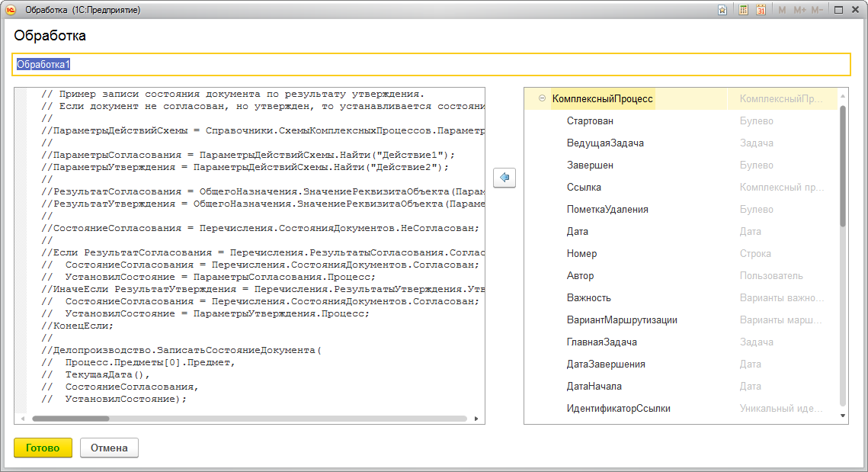Click the code line with Найти("Действие1")
Image resolution: width=868 pixels, height=472 pixels.
click(248, 155)
